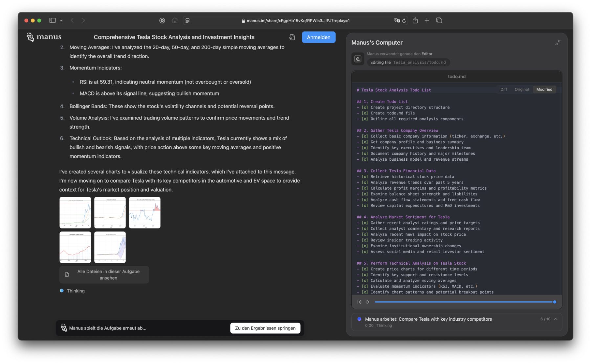This screenshot has height=364, width=591.
Task: Collapse the Manus's Computer panel
Action: pos(558,43)
